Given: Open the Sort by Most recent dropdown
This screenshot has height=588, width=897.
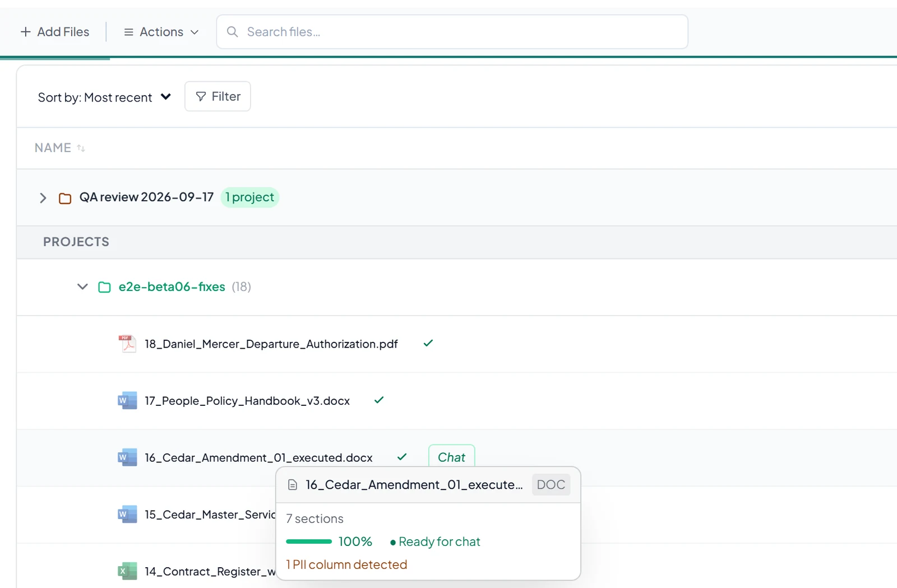Looking at the screenshot, I should 104,97.
